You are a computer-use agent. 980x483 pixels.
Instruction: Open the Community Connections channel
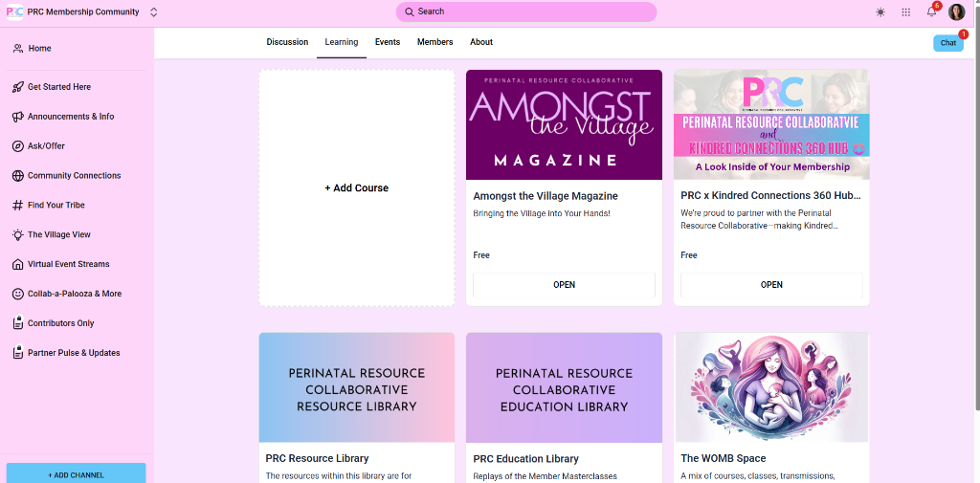click(x=77, y=176)
